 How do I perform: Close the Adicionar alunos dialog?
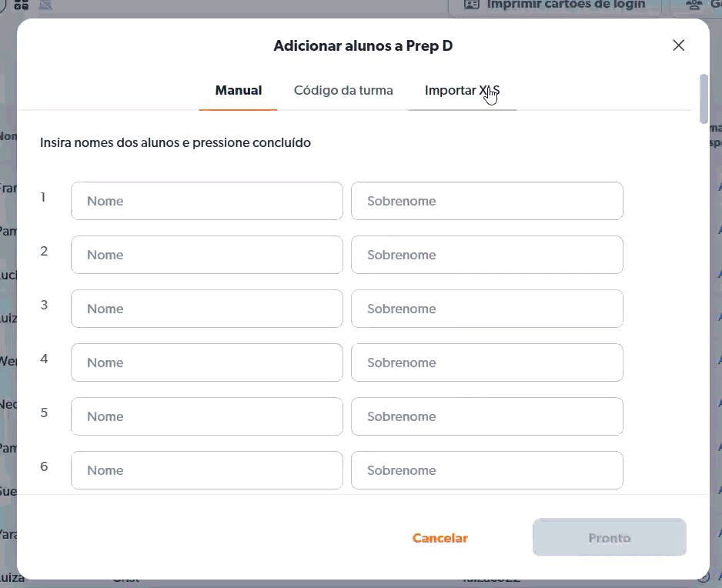point(678,45)
